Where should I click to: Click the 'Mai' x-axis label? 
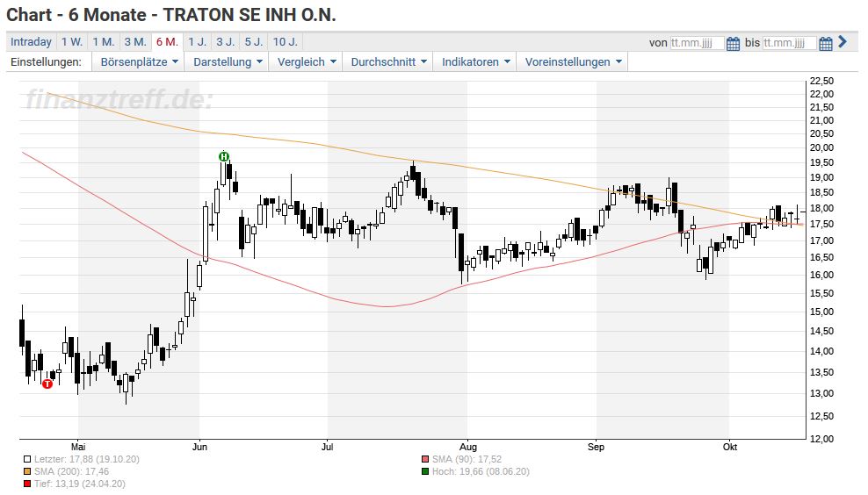[x=78, y=447]
